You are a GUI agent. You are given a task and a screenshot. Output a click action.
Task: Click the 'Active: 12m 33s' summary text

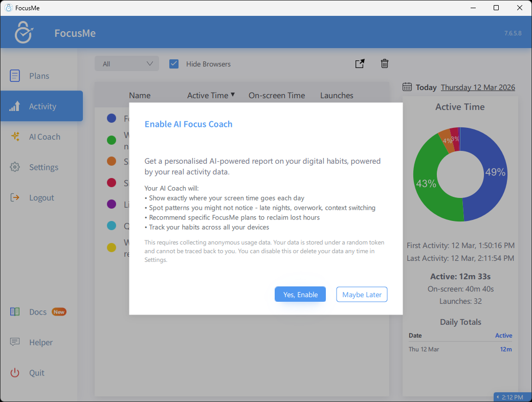[460, 277]
